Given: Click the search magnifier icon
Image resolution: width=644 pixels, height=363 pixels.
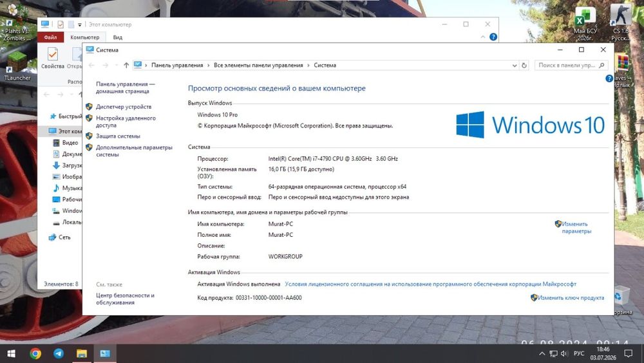Looking at the screenshot, I should (x=601, y=65).
